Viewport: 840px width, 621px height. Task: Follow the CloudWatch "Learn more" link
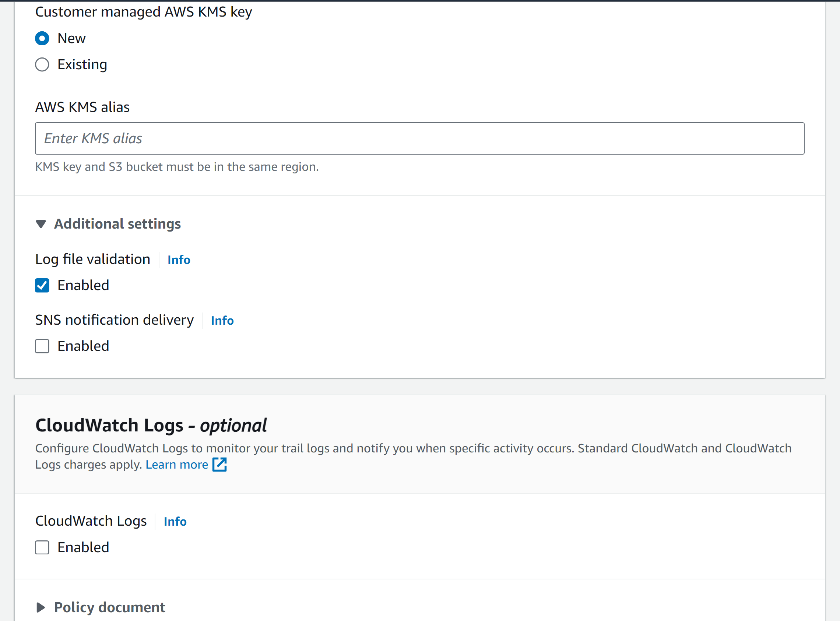pyautogui.click(x=177, y=465)
